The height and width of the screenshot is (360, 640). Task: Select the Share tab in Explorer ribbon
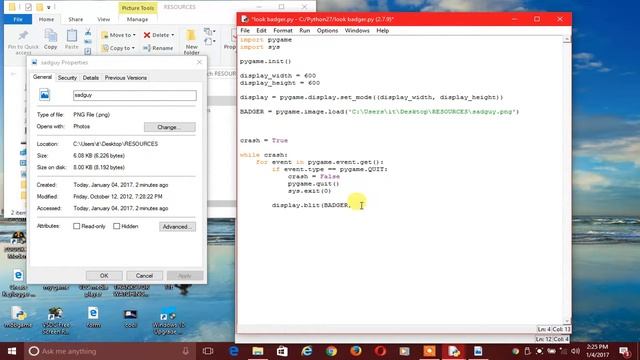coord(76,19)
